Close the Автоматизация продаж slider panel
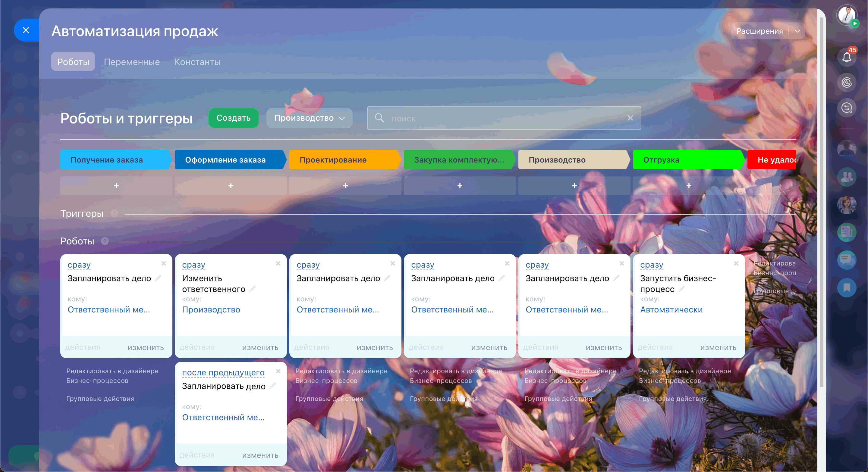 pyautogui.click(x=26, y=30)
